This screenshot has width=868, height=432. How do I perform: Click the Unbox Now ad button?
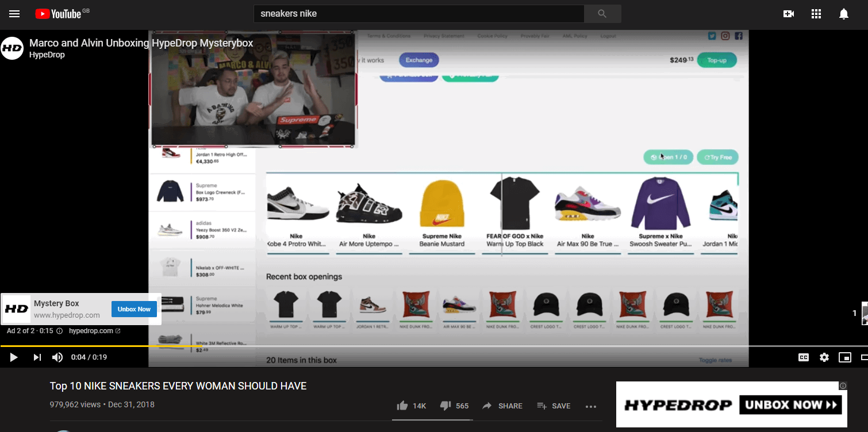click(x=134, y=308)
